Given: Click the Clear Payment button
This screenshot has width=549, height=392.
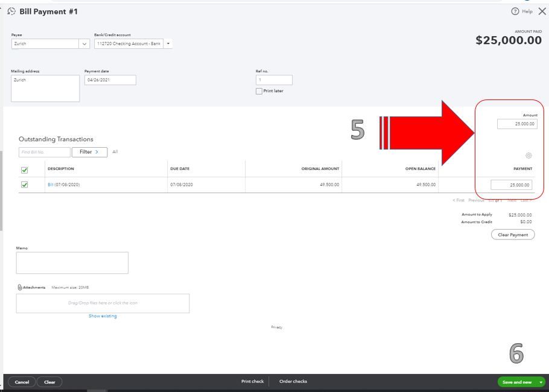Looking at the screenshot, I should click(513, 235).
